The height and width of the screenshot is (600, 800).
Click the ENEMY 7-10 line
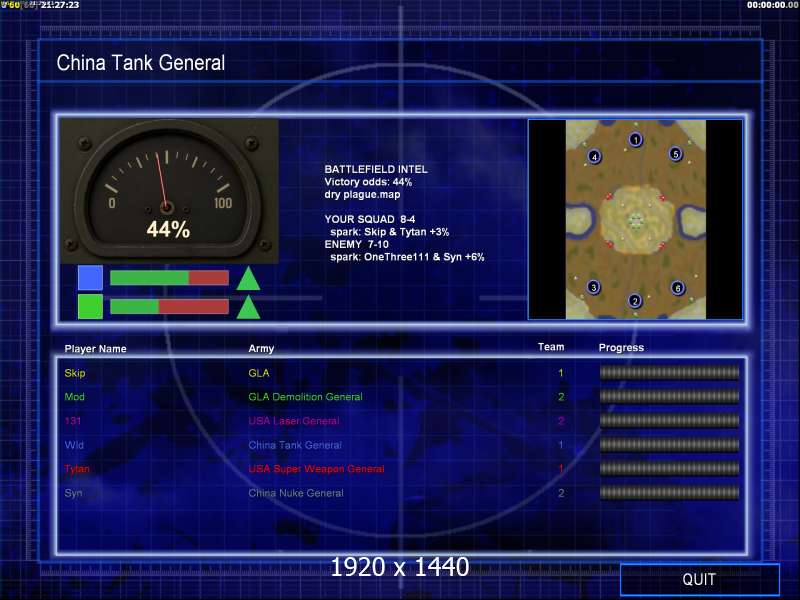pos(357,244)
